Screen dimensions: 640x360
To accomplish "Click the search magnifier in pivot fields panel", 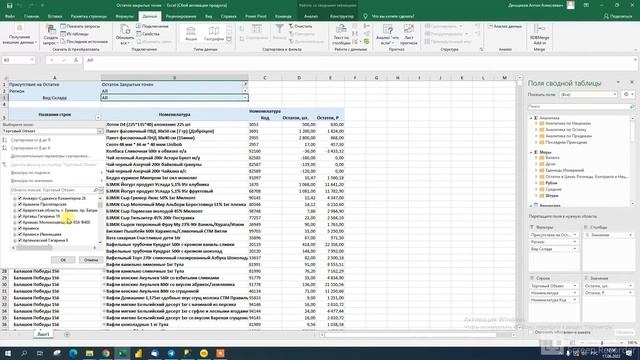I will (x=632, y=107).
